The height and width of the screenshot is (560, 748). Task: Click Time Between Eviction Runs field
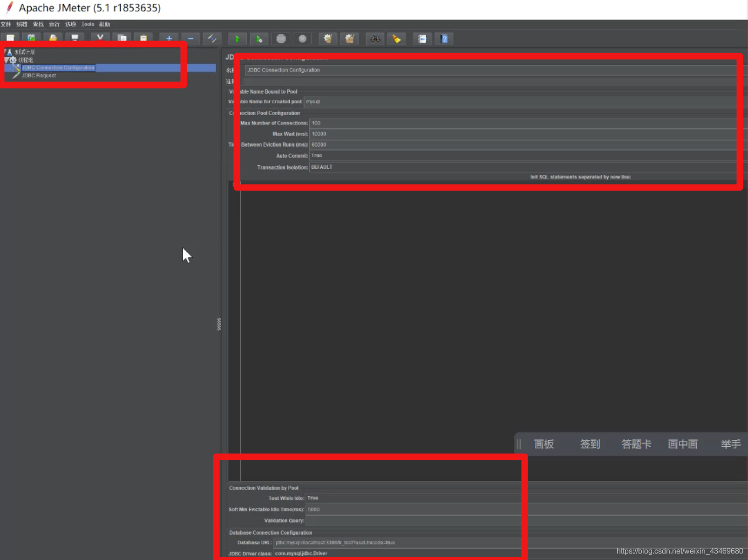click(528, 145)
